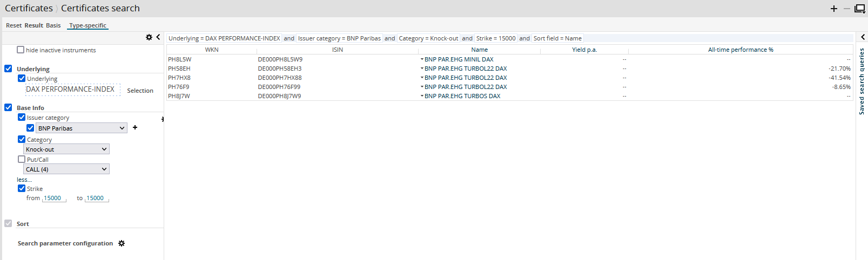Open the window layout icon at top right

coord(859,9)
